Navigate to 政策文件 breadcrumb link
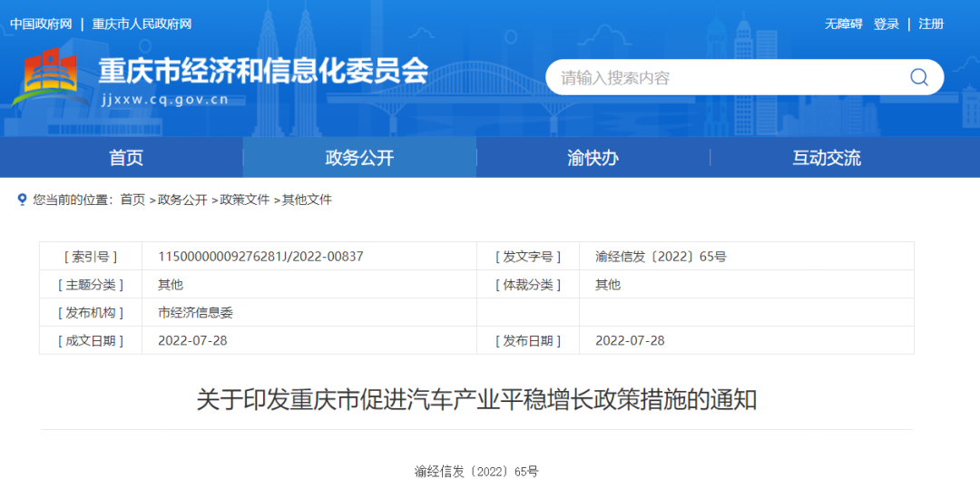The height and width of the screenshot is (479, 980). [x=245, y=200]
